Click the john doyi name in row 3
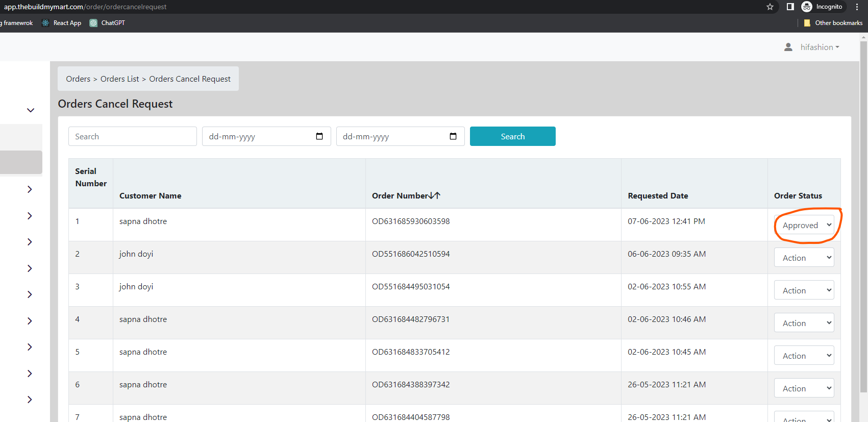The height and width of the screenshot is (422, 868). [x=136, y=286]
